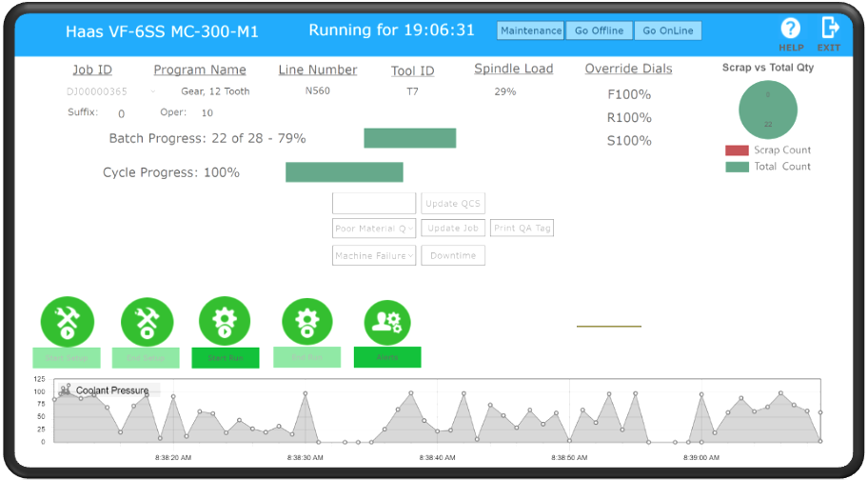868x480 pixels.
Task: Click the Alerts user-gear round icon
Action: [x=387, y=322]
